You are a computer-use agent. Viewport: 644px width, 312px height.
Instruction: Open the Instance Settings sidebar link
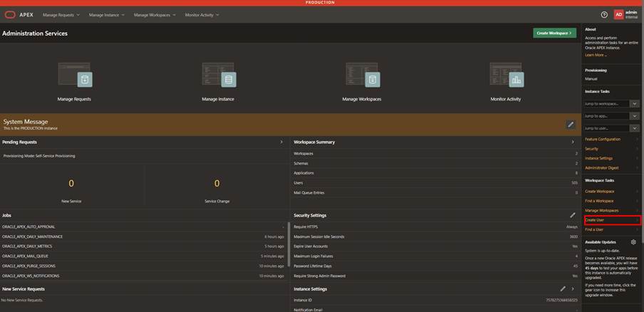[598, 158]
